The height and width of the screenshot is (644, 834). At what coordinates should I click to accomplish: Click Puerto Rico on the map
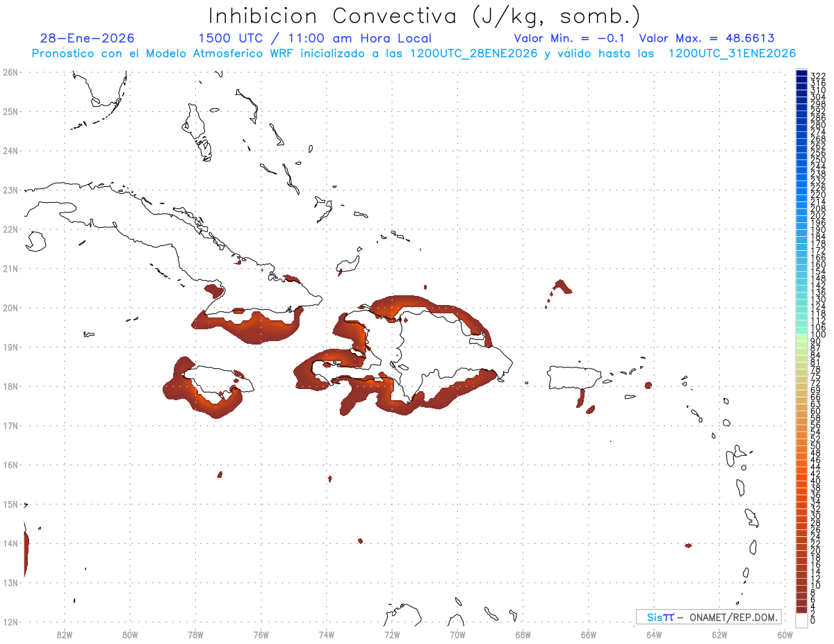pos(576,377)
